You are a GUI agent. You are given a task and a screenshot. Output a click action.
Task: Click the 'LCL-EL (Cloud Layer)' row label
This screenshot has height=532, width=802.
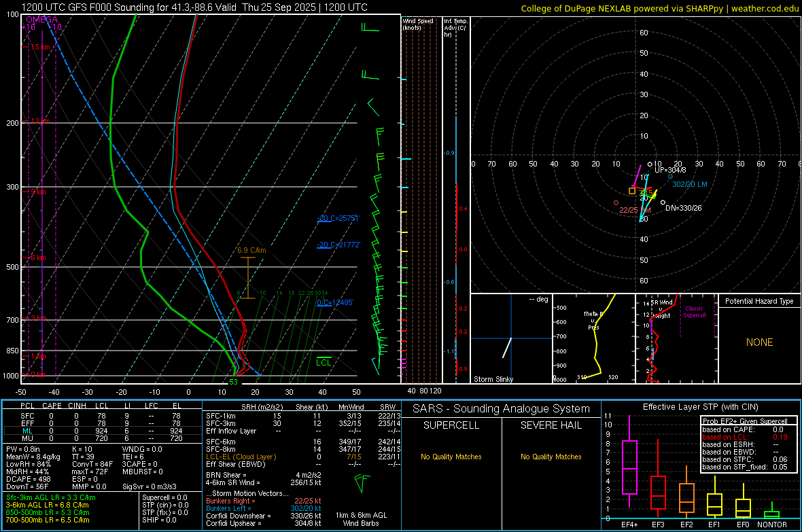[x=241, y=457]
